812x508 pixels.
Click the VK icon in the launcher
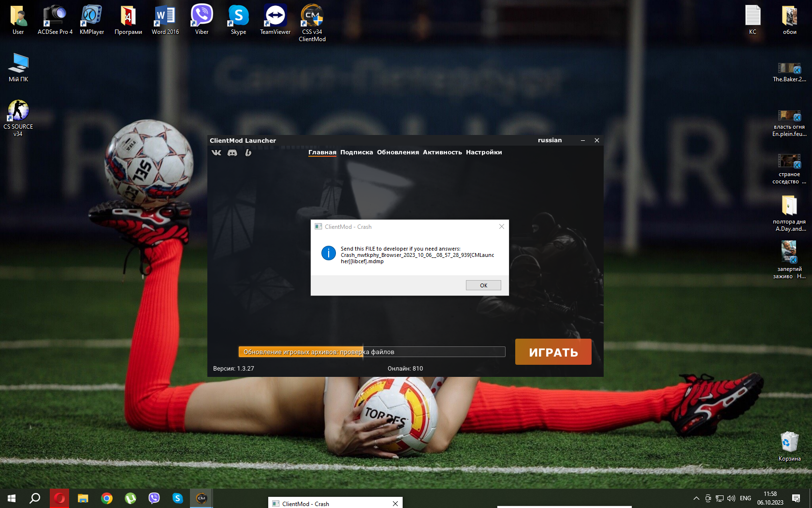[x=216, y=153]
